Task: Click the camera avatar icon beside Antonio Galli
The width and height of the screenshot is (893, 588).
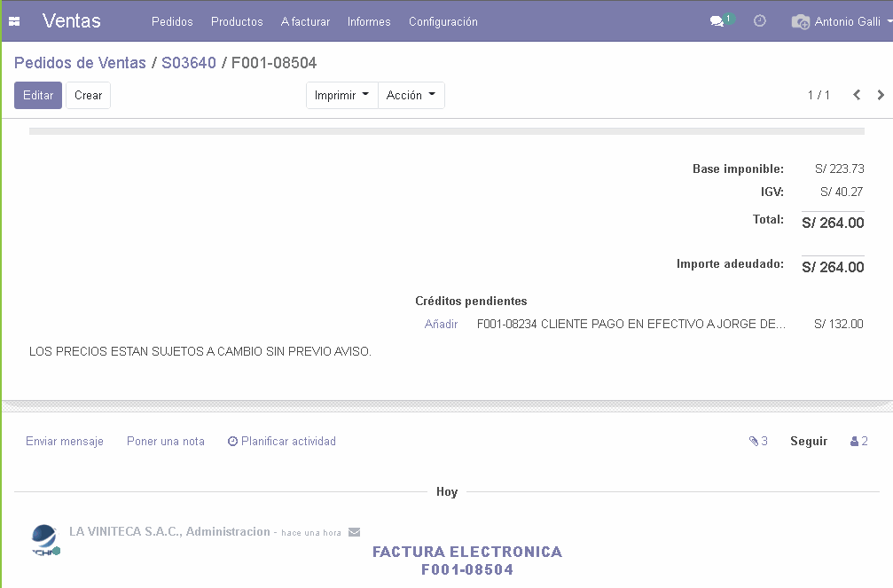Action: [x=801, y=20]
